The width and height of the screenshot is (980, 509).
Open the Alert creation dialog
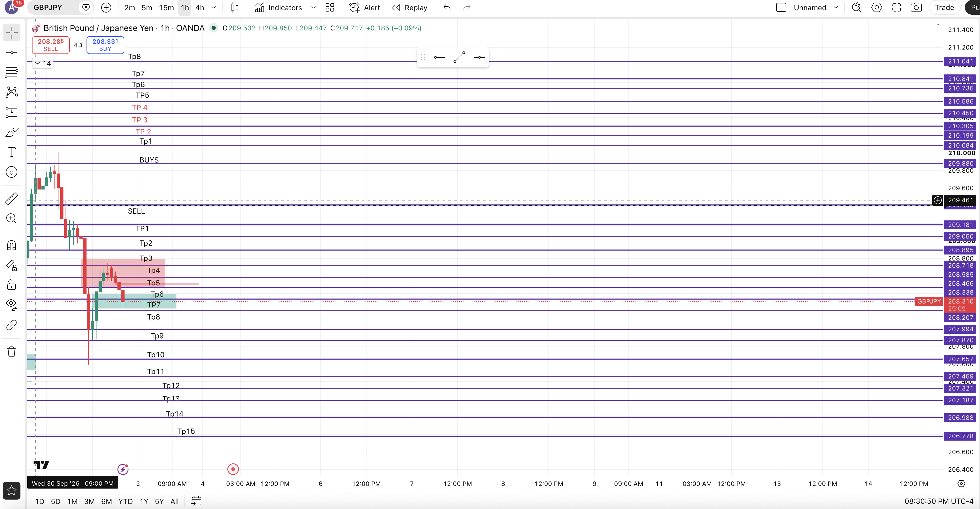click(364, 8)
